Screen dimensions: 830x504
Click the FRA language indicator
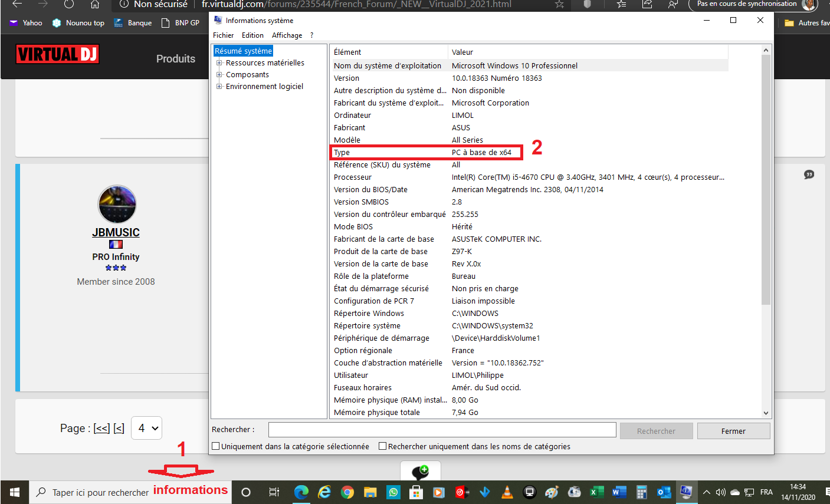click(x=766, y=492)
